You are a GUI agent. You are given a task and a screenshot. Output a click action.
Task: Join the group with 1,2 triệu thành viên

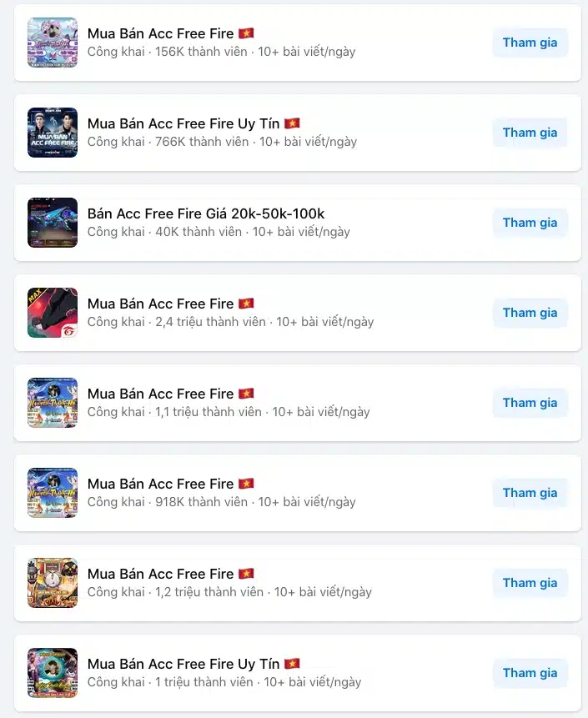point(530,583)
